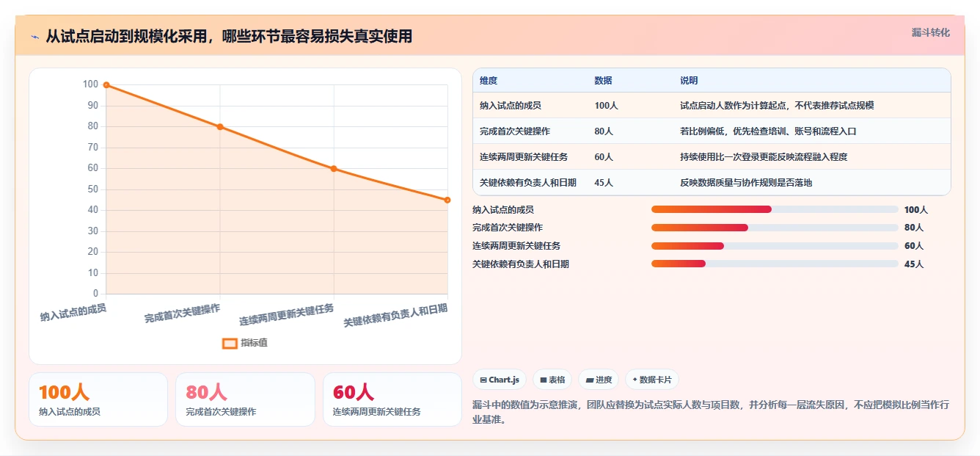Image resolution: width=980 pixels, height=456 pixels.
Task: Click the 60人 value beside progress bar
Action: 914,246
